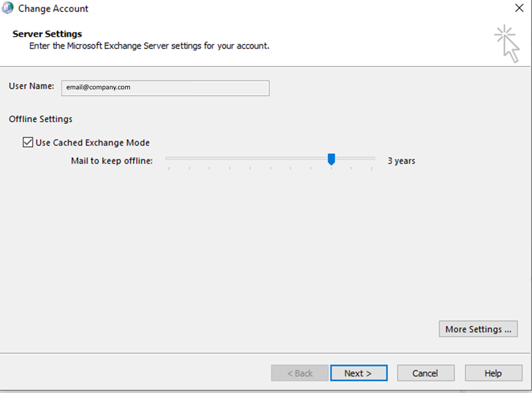Screen dimensions: 532x393
Task: Click the 3 years duration label
Action: (x=401, y=161)
